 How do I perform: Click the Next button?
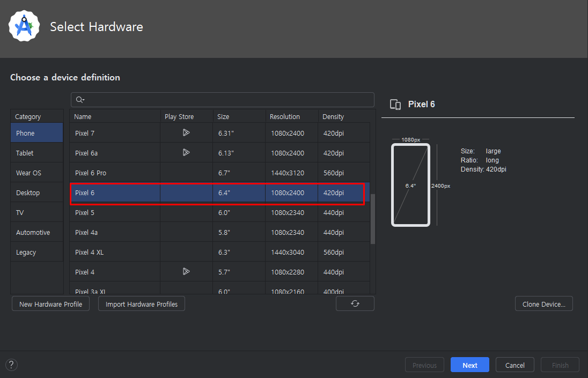470,365
